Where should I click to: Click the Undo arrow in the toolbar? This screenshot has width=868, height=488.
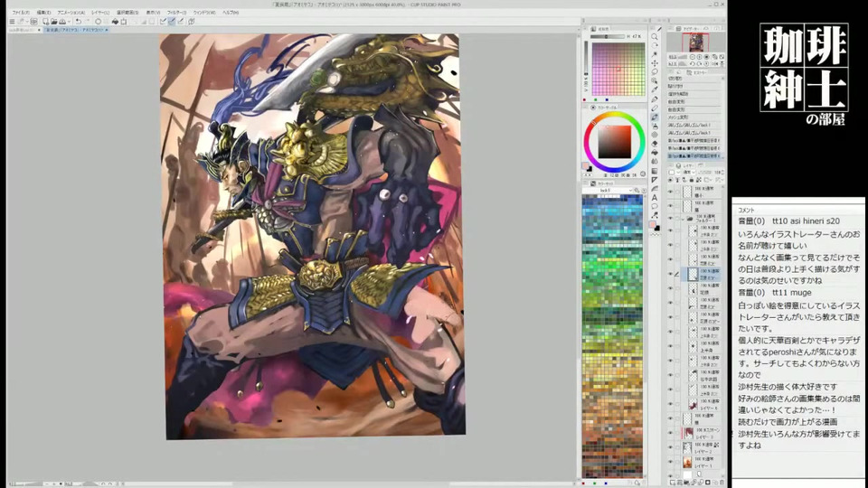[78, 21]
